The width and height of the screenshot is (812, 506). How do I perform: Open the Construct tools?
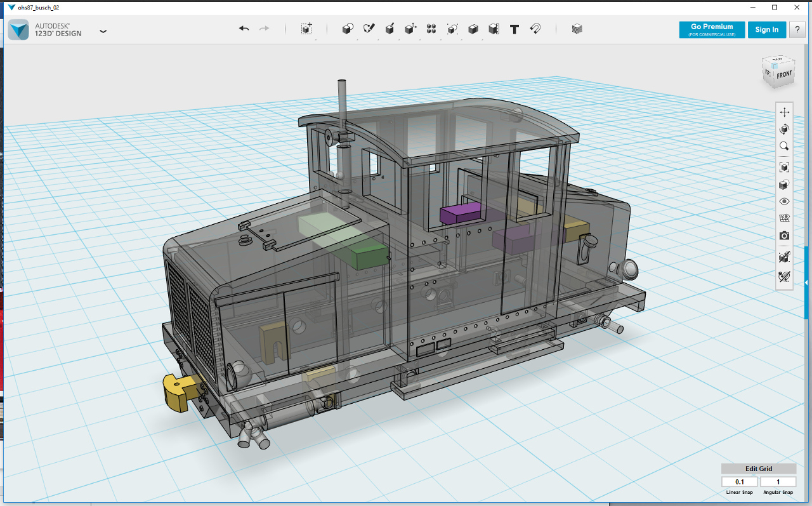tap(390, 29)
